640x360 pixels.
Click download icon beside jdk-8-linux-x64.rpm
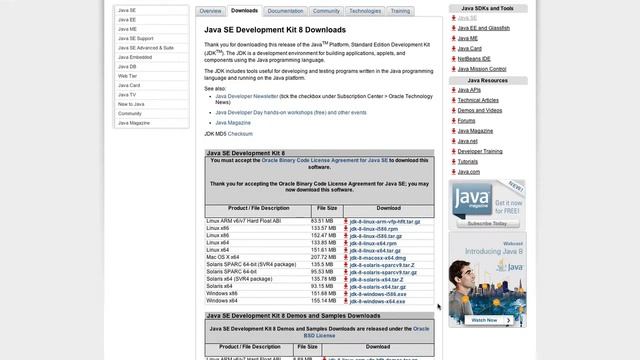tap(346, 243)
